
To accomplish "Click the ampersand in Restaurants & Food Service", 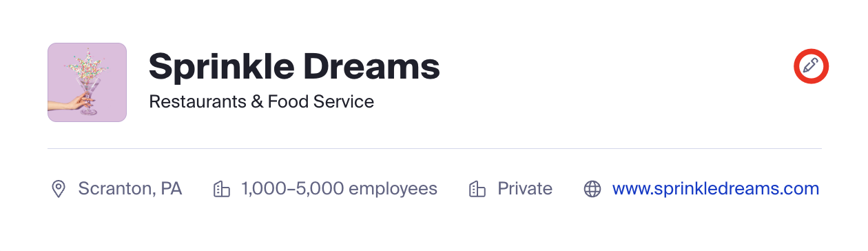I will 256,103.
